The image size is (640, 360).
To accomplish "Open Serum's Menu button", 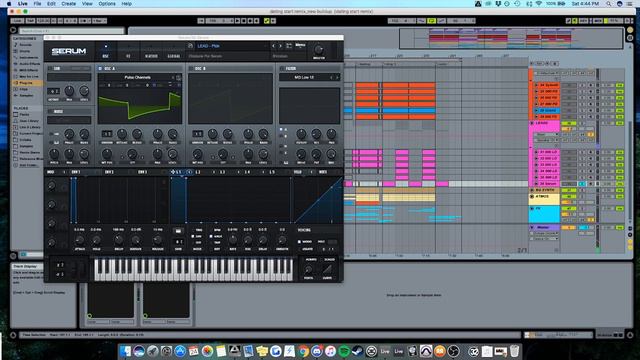I will point(300,45).
